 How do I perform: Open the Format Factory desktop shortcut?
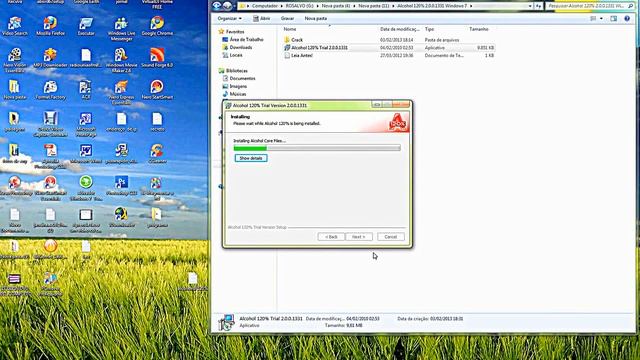click(50, 90)
